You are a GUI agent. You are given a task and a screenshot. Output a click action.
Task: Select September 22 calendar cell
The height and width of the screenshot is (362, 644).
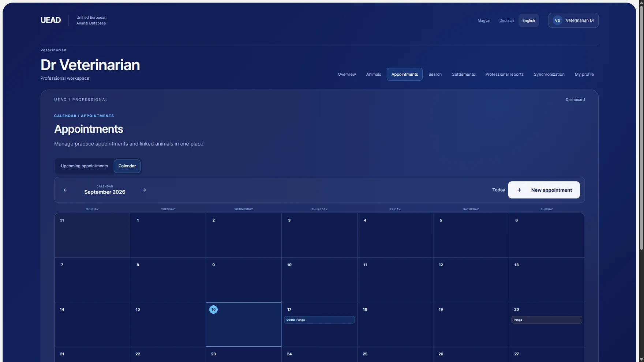(168, 354)
